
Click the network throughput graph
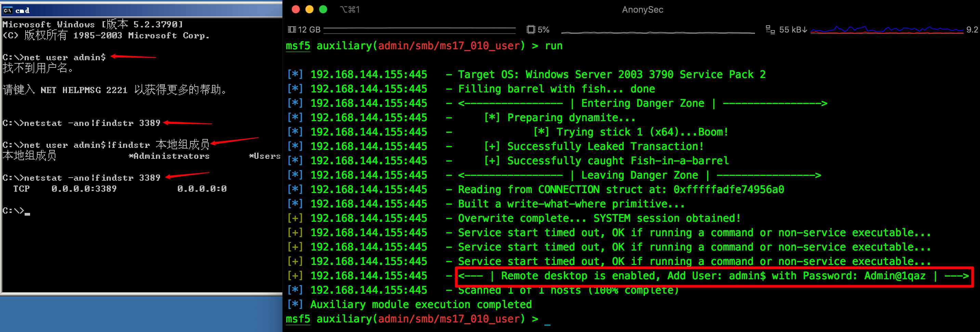(x=887, y=30)
